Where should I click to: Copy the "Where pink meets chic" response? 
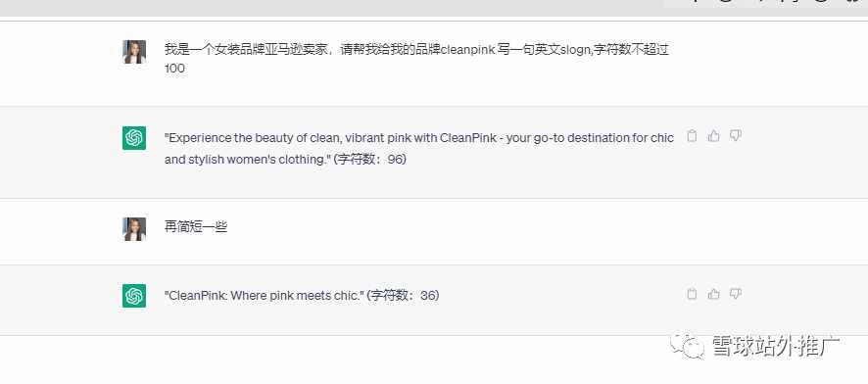[x=692, y=294]
